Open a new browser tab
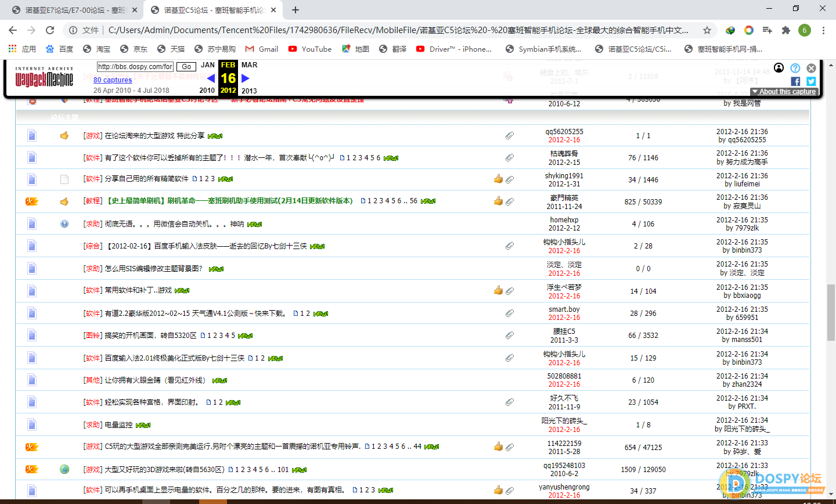Image resolution: width=836 pixels, height=504 pixels. (x=296, y=10)
